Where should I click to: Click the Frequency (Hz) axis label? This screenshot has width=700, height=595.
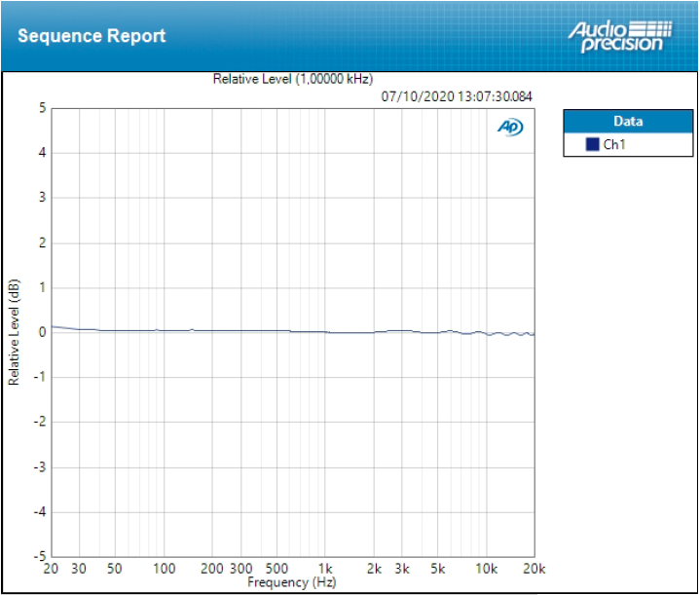click(x=292, y=582)
